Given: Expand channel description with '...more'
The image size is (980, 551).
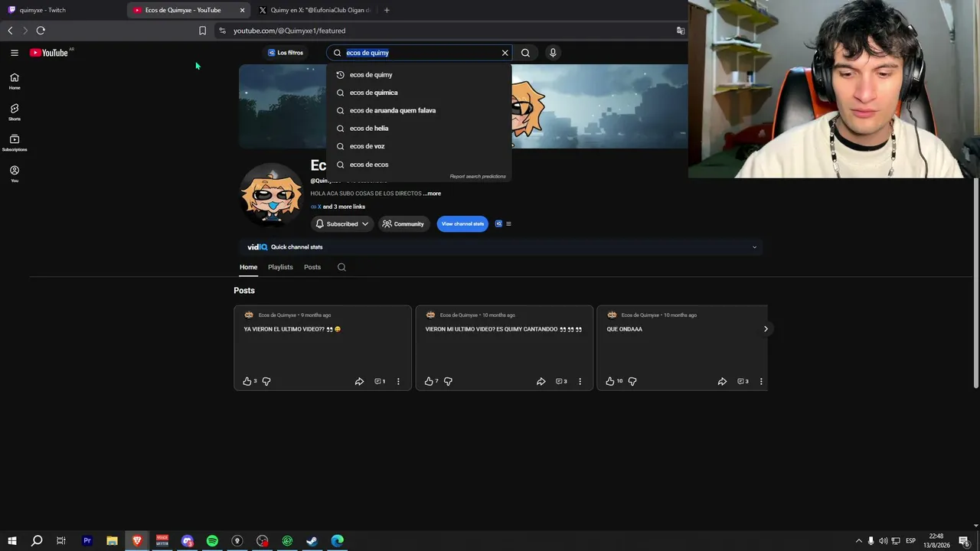Looking at the screenshot, I should (432, 194).
